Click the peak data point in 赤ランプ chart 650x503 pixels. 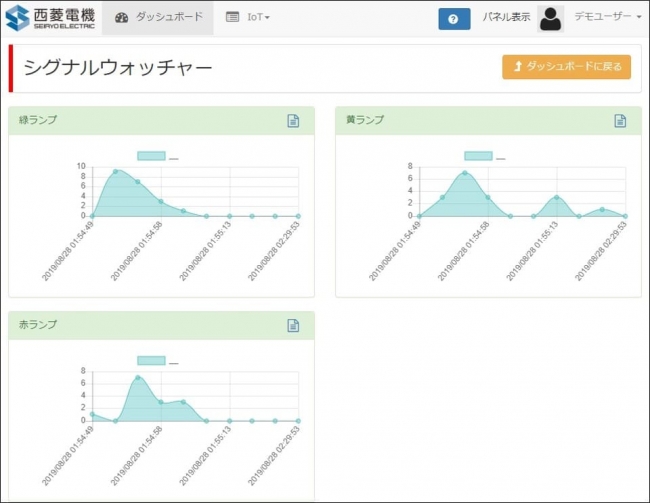pyautogui.click(x=138, y=377)
